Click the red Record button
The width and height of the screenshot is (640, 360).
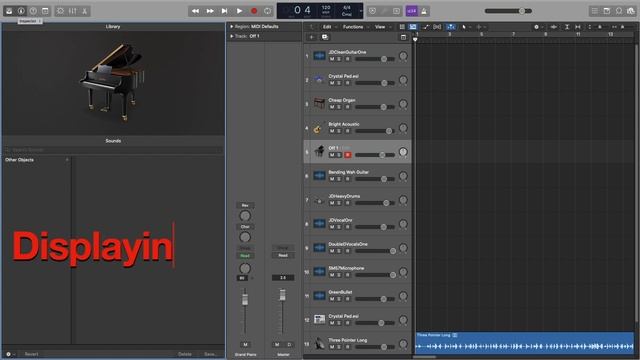click(x=254, y=11)
